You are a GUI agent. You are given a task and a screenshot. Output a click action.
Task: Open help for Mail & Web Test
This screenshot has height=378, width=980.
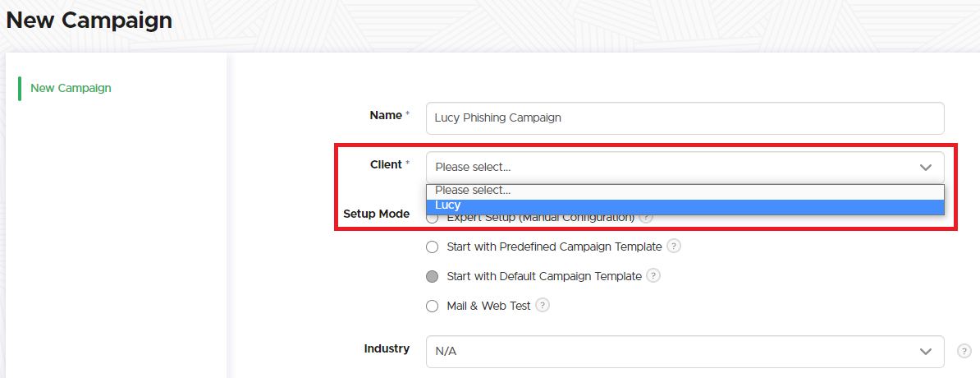[x=542, y=306]
